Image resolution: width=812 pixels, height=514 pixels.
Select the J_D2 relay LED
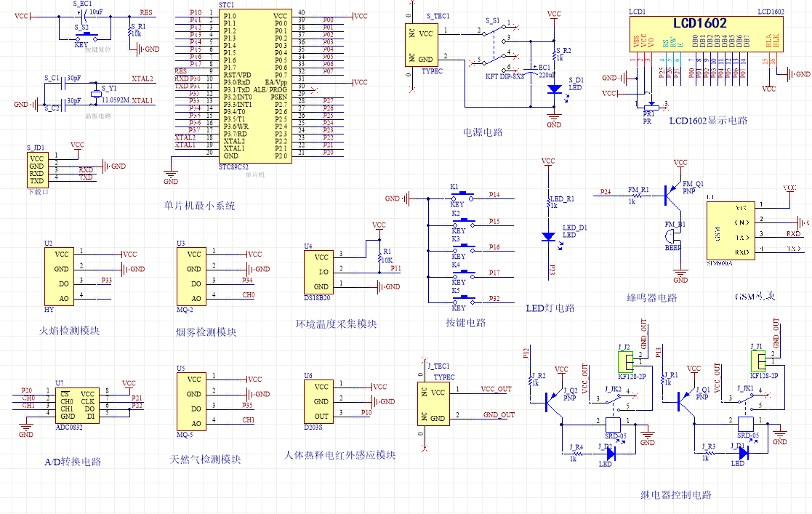tap(610, 454)
